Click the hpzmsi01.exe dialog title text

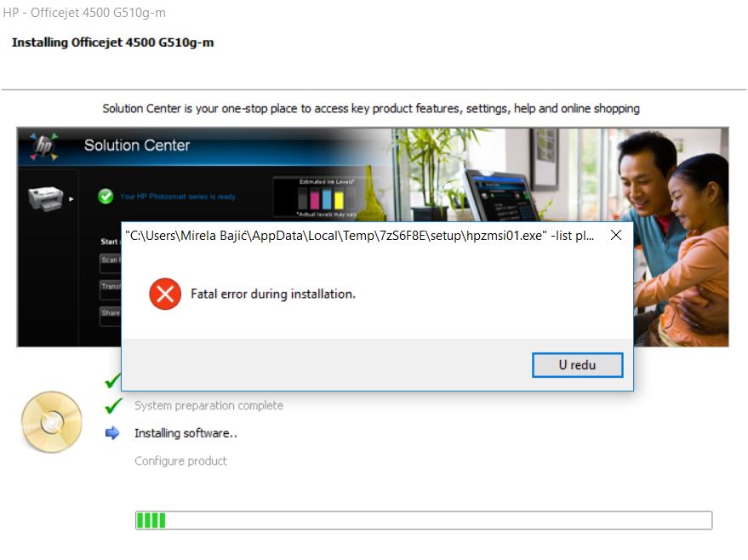pyautogui.click(x=360, y=236)
